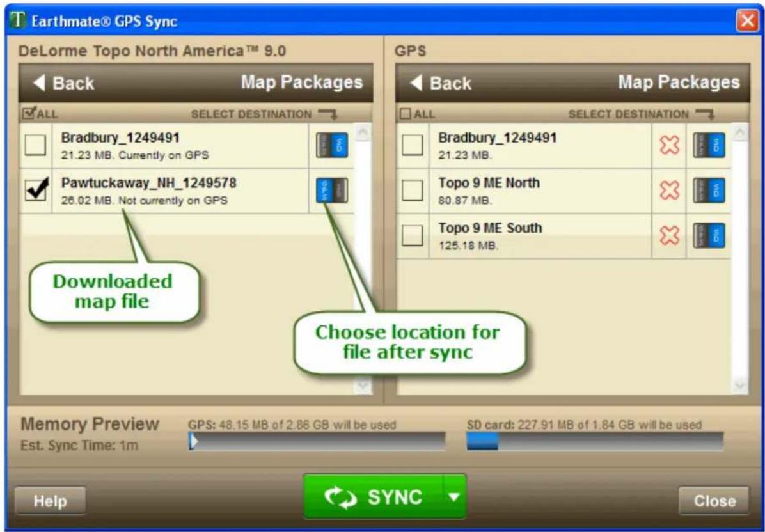Open Help
Image resolution: width=765 pixels, height=532 pixels.
tap(51, 501)
